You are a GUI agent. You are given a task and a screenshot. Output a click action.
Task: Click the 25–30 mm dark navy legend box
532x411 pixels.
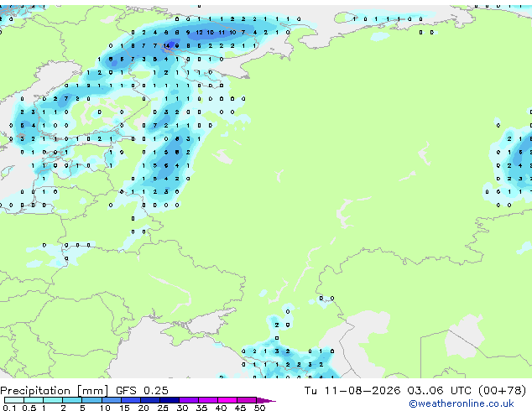pyautogui.click(x=169, y=400)
